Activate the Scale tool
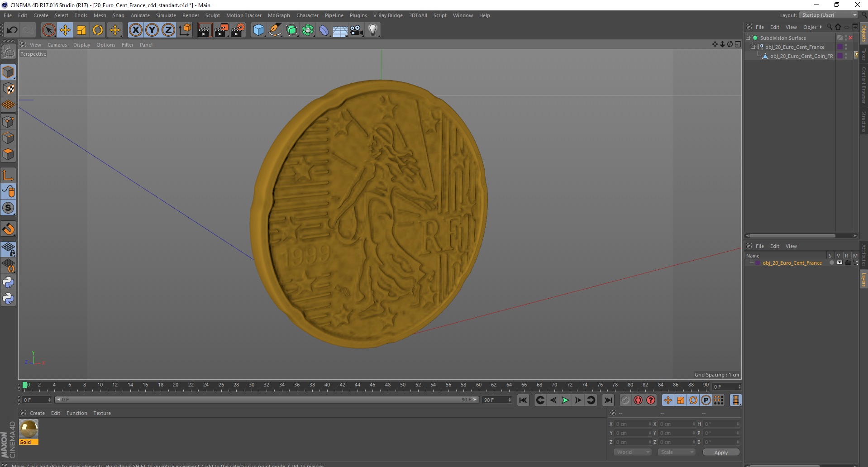The width and height of the screenshot is (868, 467). click(x=81, y=30)
